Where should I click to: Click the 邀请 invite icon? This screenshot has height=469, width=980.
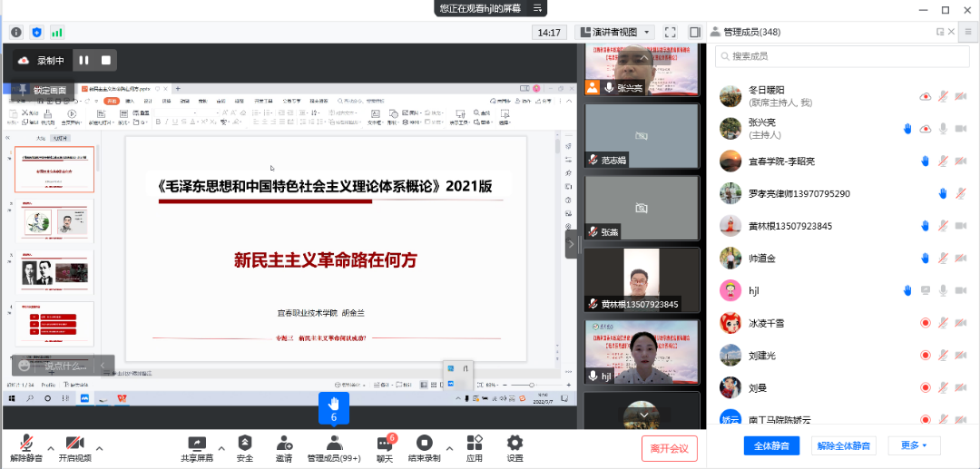(x=284, y=444)
